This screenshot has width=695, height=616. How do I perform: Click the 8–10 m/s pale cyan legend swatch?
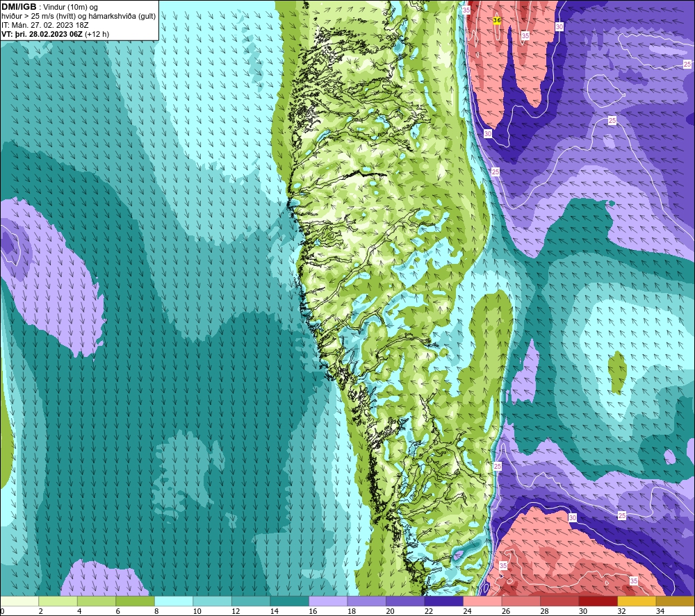[x=174, y=601]
